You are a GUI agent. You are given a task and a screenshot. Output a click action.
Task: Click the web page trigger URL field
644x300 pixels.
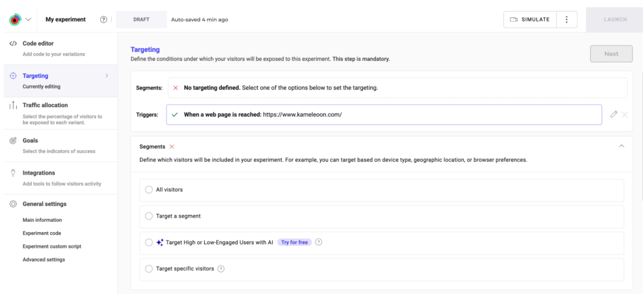click(384, 115)
